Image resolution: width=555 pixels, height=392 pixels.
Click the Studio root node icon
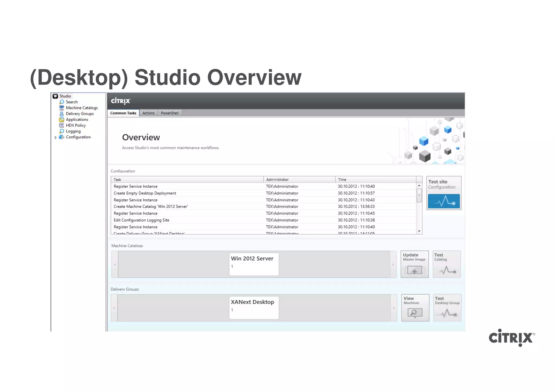coord(55,96)
